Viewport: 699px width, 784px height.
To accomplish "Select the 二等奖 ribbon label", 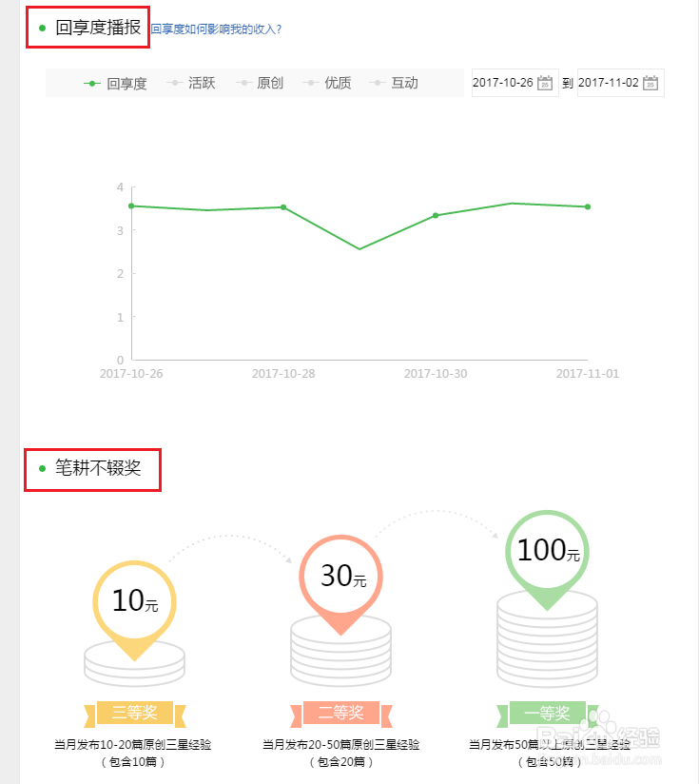I will (341, 713).
